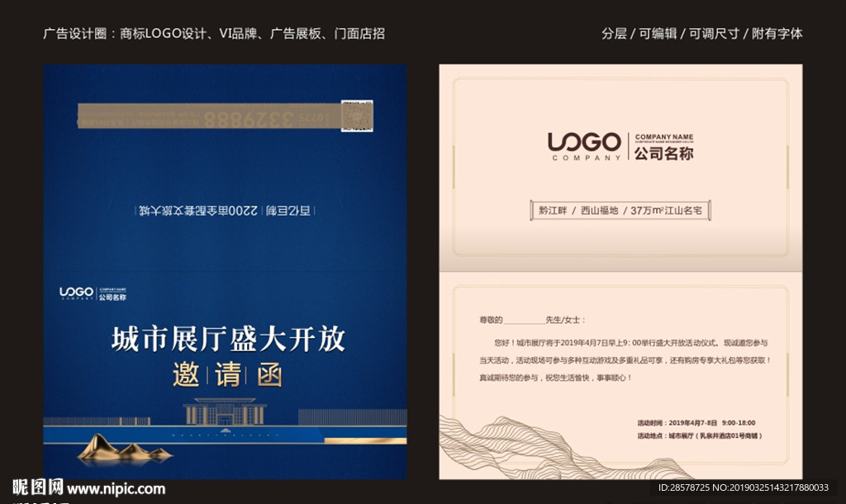Click the title '城市展厅盛大开放'

click(228, 339)
